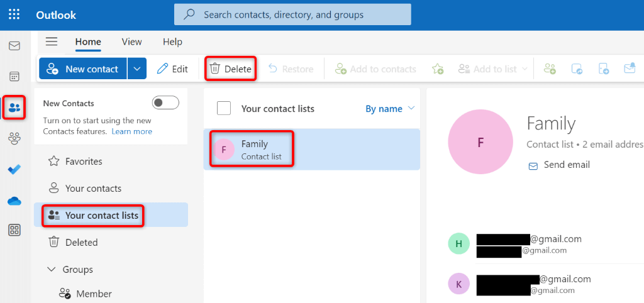Toggle the hamburger navigation menu

[x=52, y=41]
